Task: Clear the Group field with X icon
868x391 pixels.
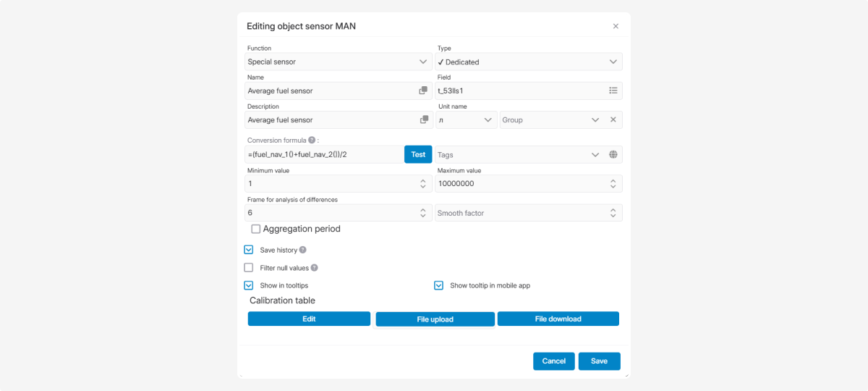Action: (x=613, y=119)
